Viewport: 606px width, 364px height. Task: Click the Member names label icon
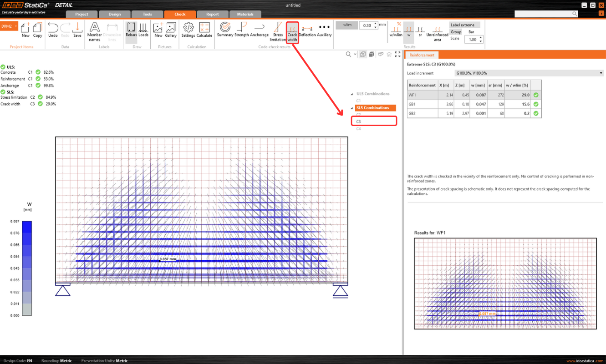[94, 32]
